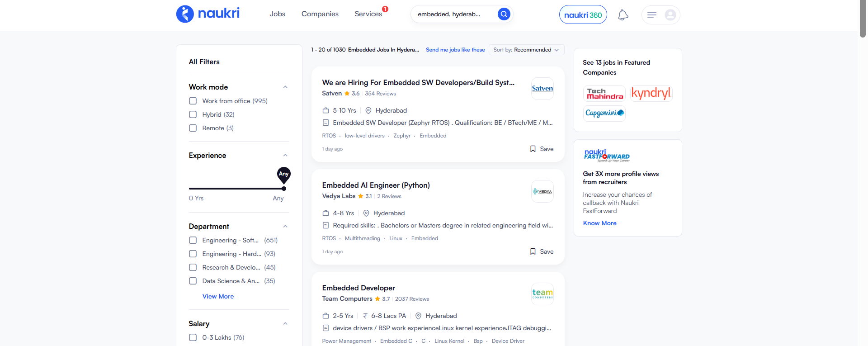Collapse the Department filter section
Viewport: 868px width, 346px height.
click(285, 226)
